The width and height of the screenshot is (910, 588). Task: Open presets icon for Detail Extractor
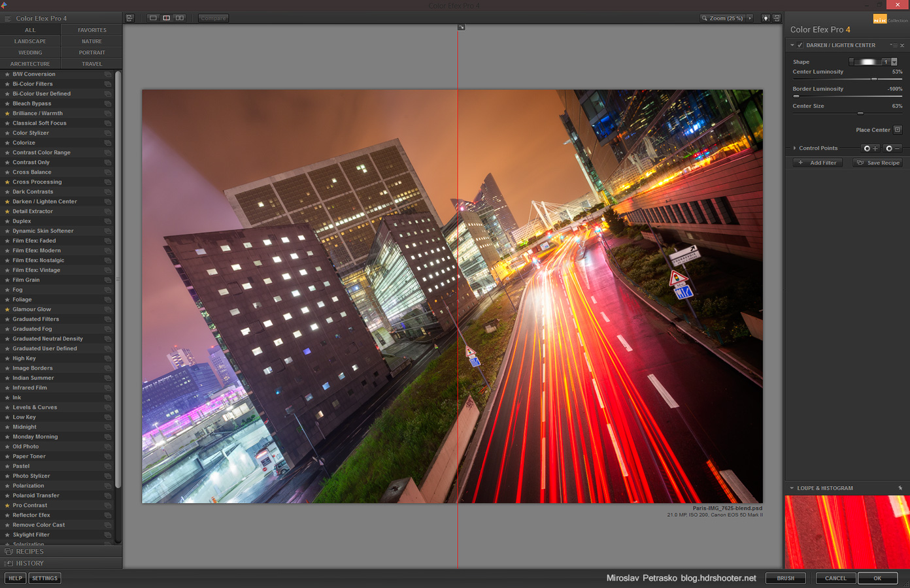pyautogui.click(x=108, y=212)
